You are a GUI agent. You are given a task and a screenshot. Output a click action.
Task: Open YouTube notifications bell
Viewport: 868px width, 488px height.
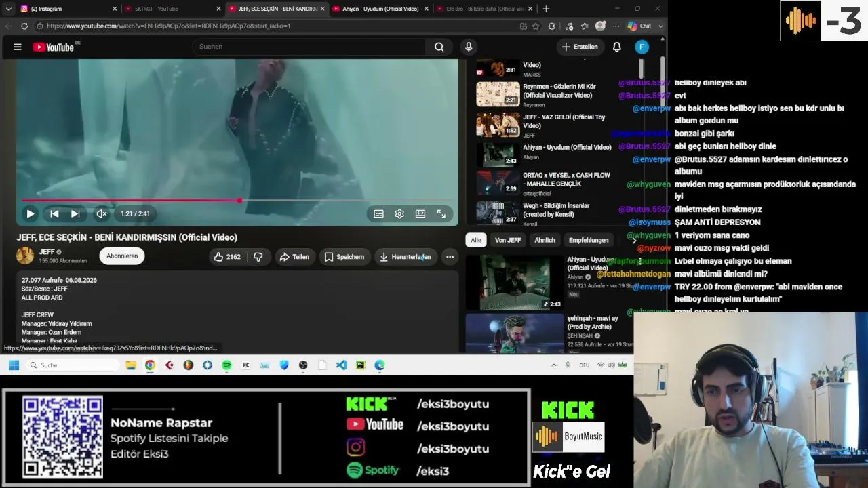click(617, 47)
